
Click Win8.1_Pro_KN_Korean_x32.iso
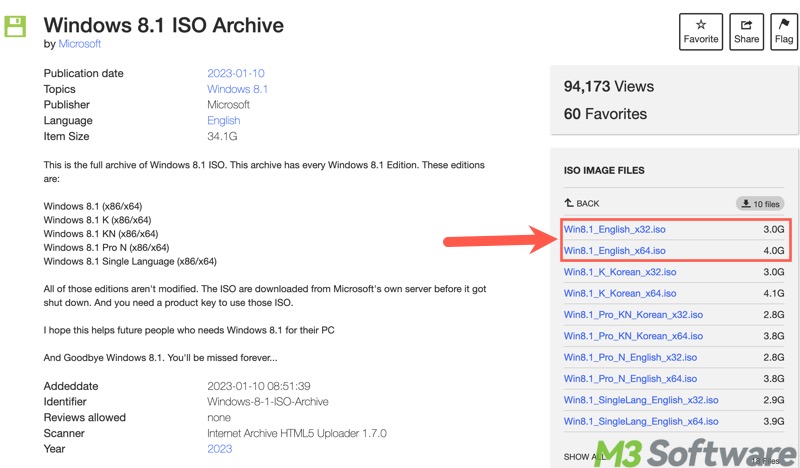click(633, 315)
